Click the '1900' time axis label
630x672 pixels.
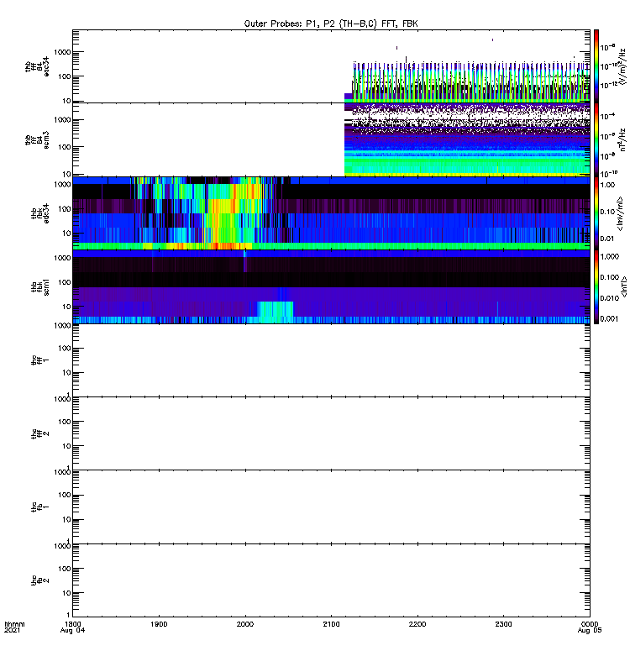pyautogui.click(x=159, y=624)
